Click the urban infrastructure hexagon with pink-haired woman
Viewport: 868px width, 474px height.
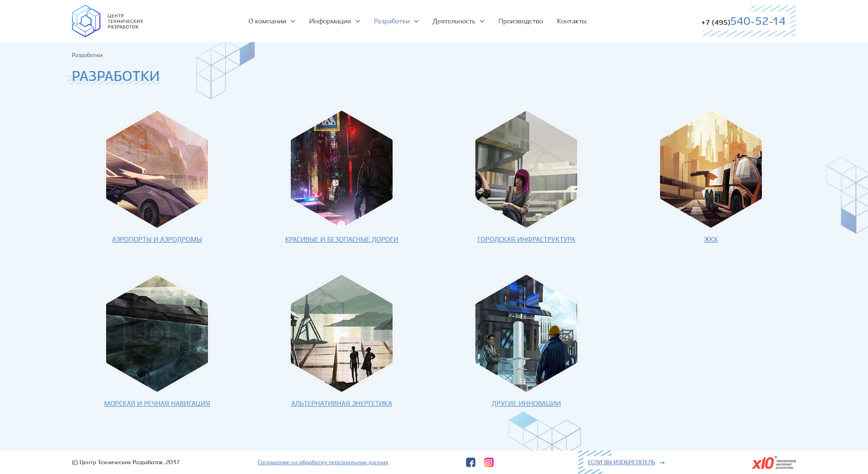click(526, 169)
